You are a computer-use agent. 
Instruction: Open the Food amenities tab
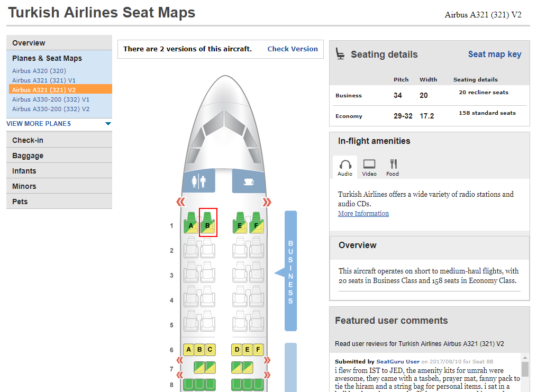click(393, 168)
